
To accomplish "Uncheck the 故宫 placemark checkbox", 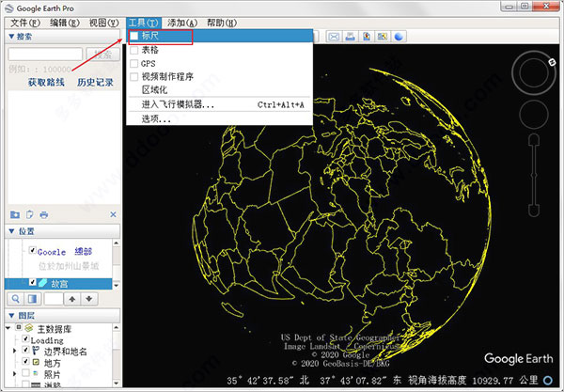I will (32, 282).
